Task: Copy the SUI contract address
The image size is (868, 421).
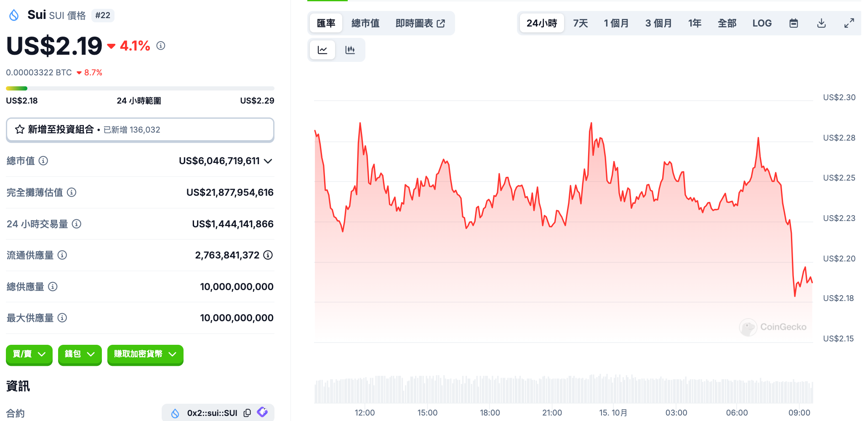Action: pos(247,413)
